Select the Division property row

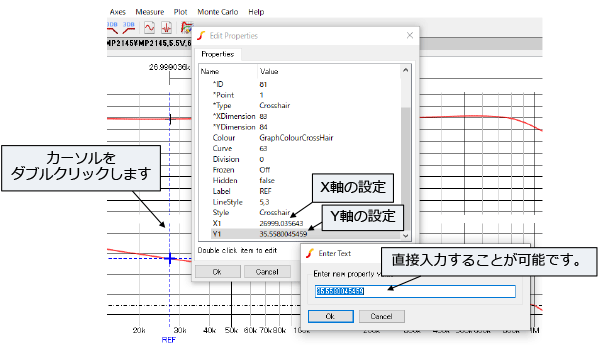(x=305, y=159)
